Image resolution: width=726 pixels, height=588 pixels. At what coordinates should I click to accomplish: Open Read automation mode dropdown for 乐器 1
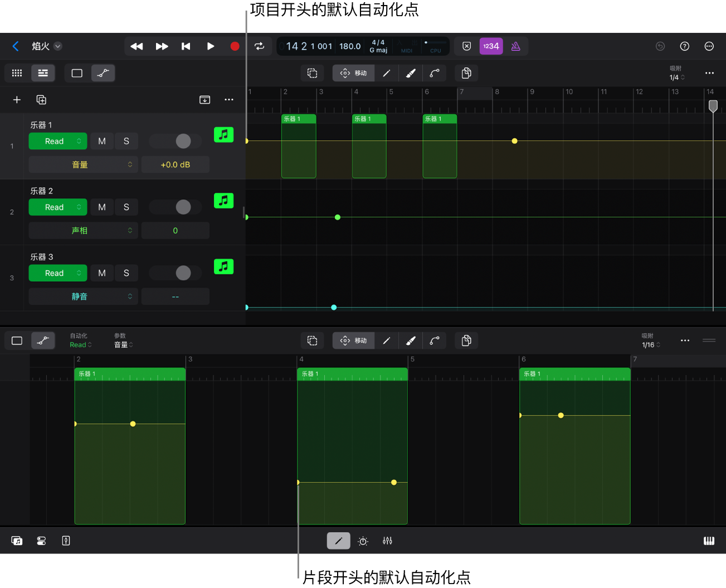pos(58,141)
